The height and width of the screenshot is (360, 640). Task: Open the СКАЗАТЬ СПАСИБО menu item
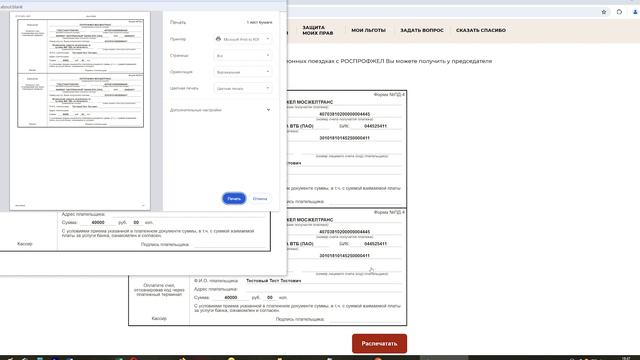[x=481, y=30]
